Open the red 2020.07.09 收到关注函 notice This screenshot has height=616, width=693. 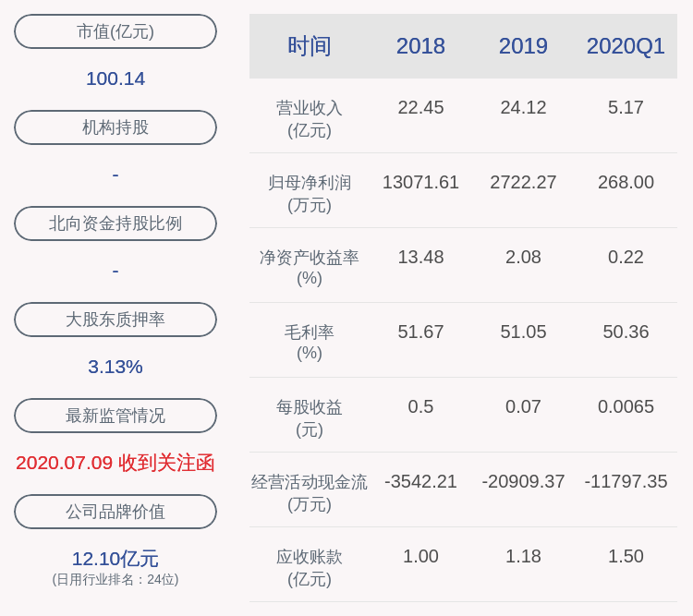click(x=115, y=463)
